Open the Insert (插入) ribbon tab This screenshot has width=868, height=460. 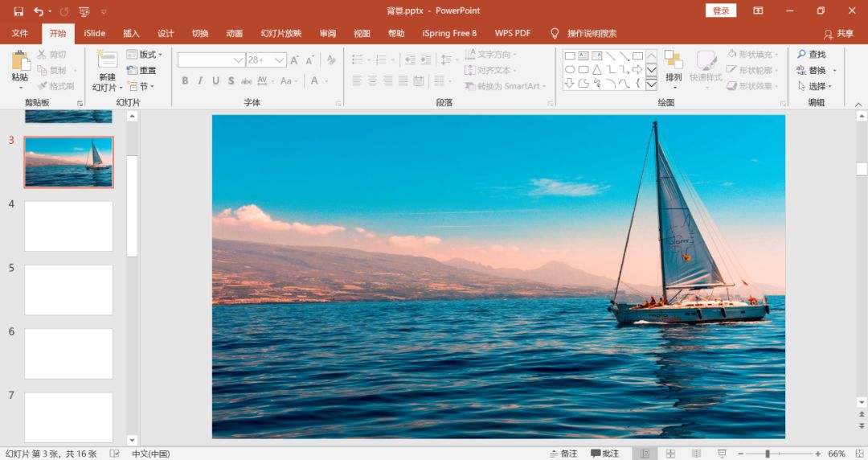(131, 34)
